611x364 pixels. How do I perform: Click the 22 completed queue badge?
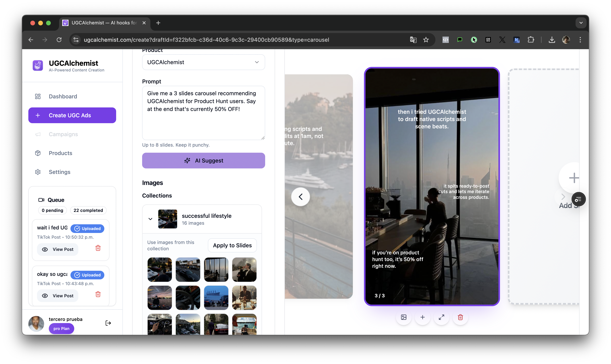coord(88,210)
